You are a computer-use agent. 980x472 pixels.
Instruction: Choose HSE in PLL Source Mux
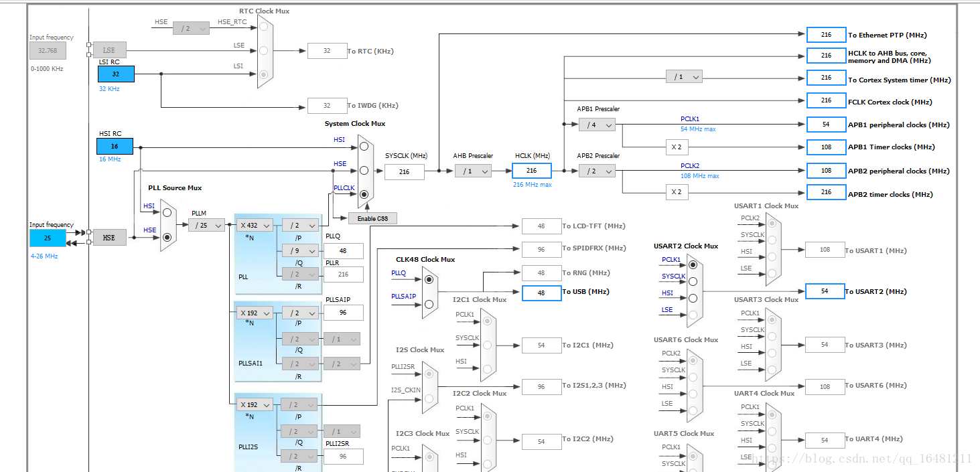click(x=167, y=236)
